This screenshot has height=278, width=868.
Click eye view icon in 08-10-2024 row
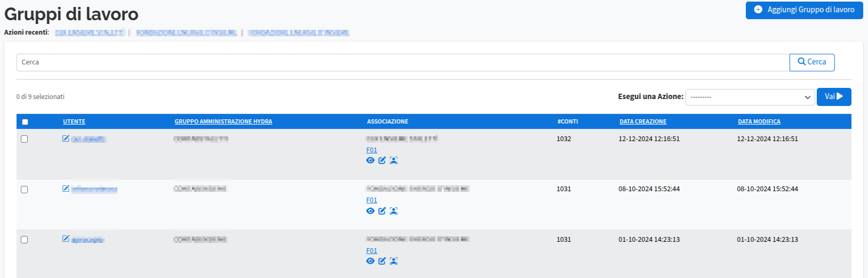(370, 211)
